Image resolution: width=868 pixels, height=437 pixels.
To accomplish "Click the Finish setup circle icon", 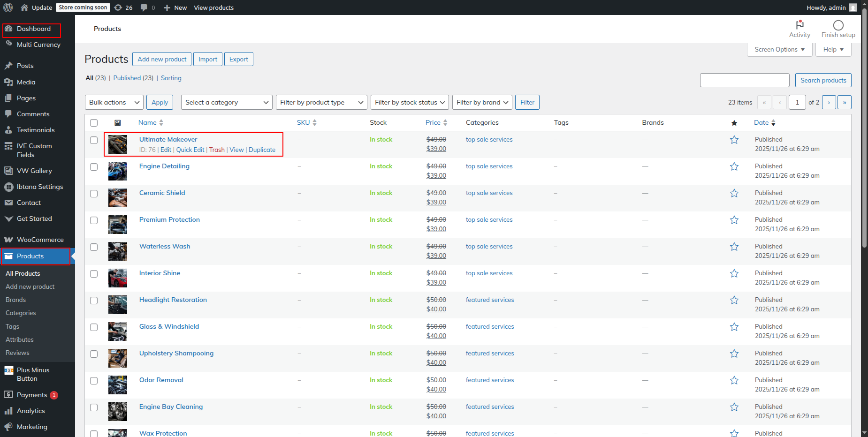I will [x=838, y=25].
